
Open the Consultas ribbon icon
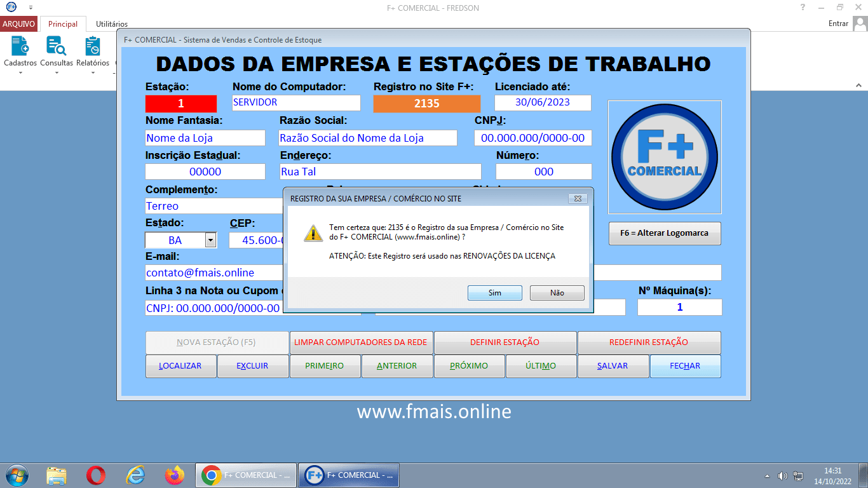point(57,52)
